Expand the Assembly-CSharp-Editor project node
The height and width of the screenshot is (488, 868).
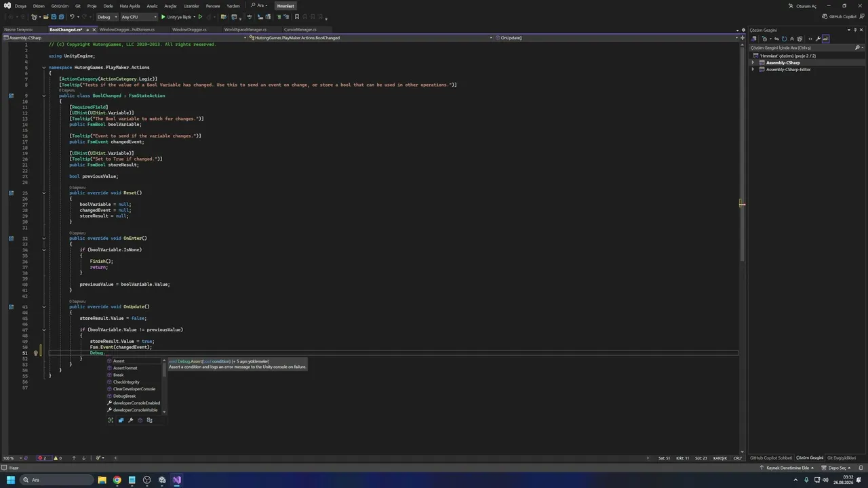(x=753, y=69)
